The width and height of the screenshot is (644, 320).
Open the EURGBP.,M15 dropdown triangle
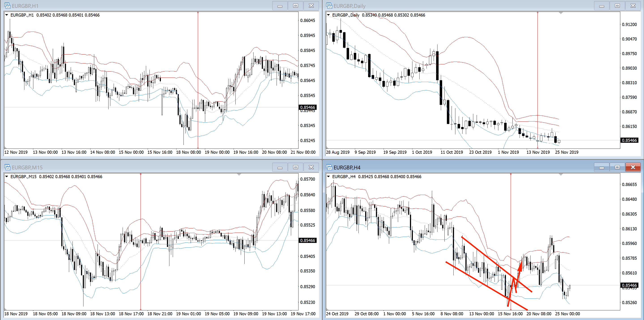(7, 177)
